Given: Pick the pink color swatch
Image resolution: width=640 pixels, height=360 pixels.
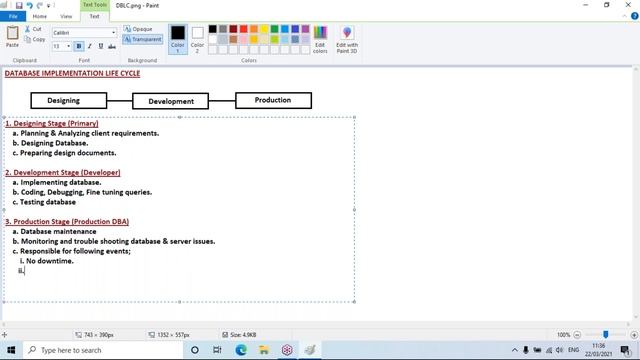Looking at the screenshot, I should [244, 39].
